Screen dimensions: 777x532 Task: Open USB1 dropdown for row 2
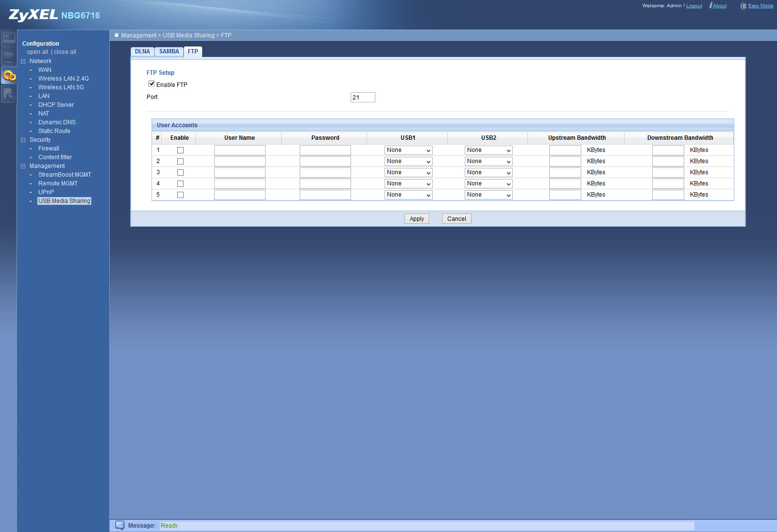[x=408, y=162]
